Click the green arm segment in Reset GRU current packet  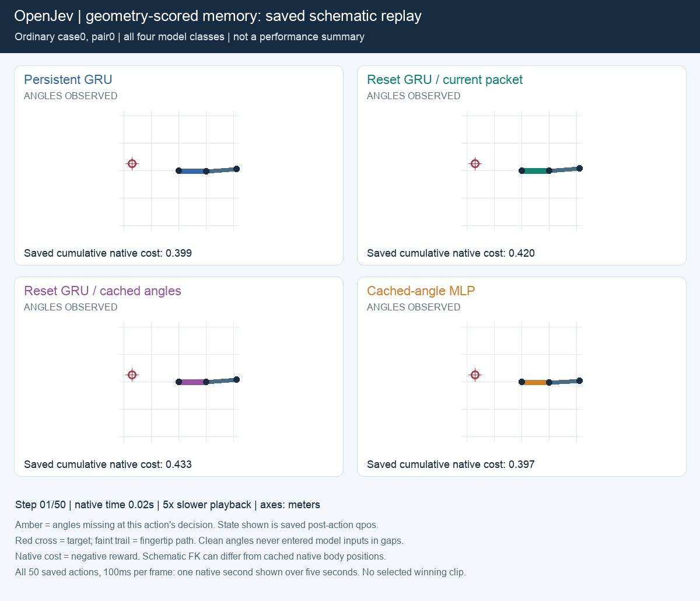click(x=535, y=171)
